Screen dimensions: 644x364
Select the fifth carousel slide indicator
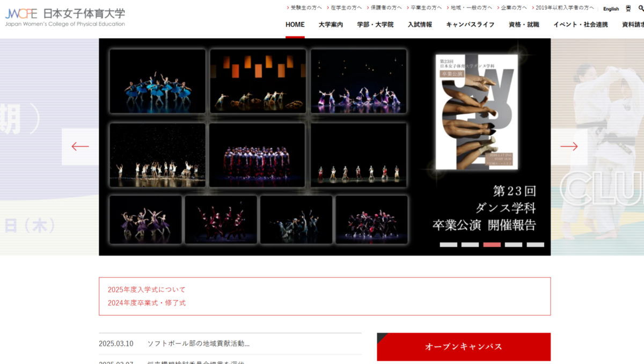[536, 245]
